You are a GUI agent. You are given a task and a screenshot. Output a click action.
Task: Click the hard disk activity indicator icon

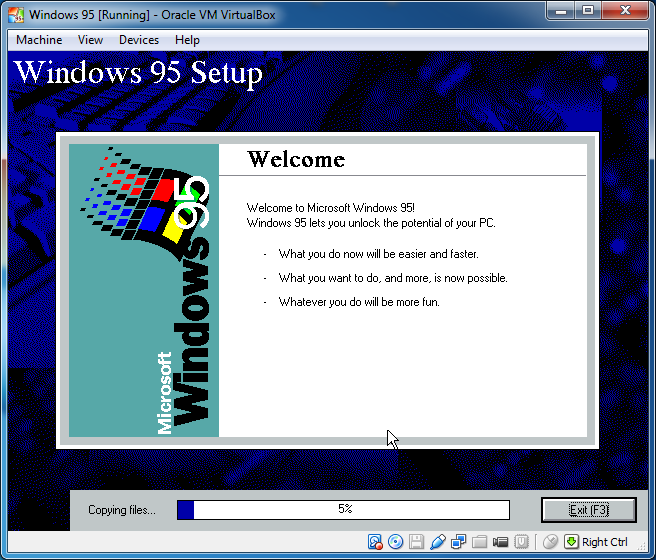375,542
